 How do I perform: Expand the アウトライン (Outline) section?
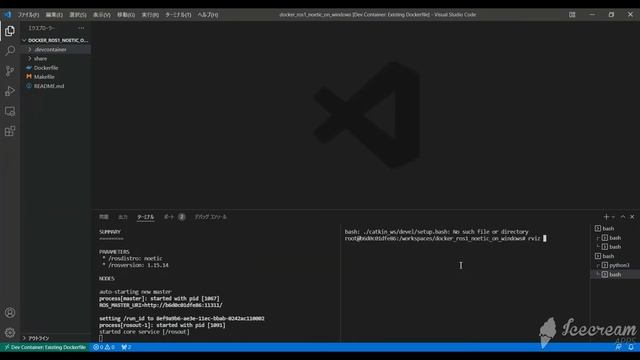[56, 338]
